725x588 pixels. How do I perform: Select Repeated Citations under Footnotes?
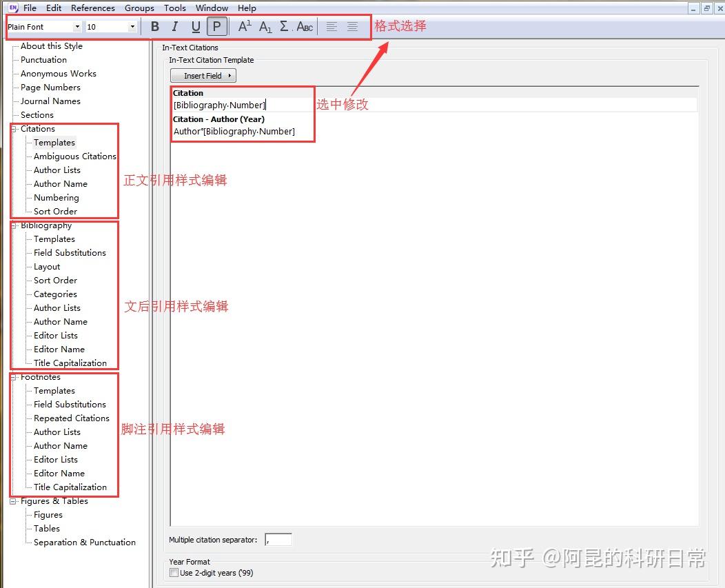[71, 418]
